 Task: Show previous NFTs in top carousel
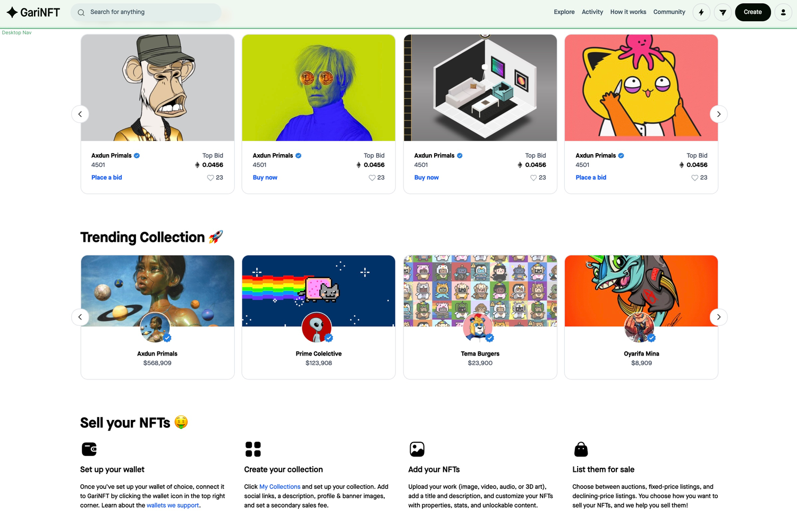pos(80,114)
